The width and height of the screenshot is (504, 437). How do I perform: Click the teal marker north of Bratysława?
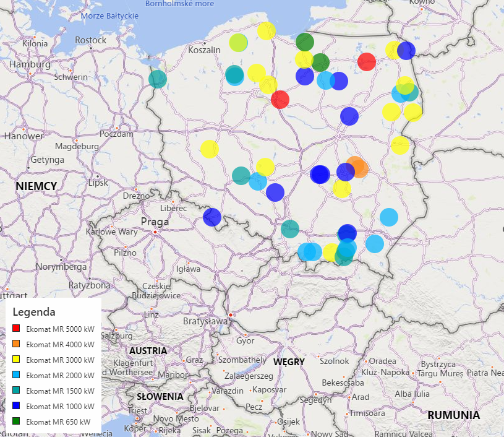(x=290, y=229)
